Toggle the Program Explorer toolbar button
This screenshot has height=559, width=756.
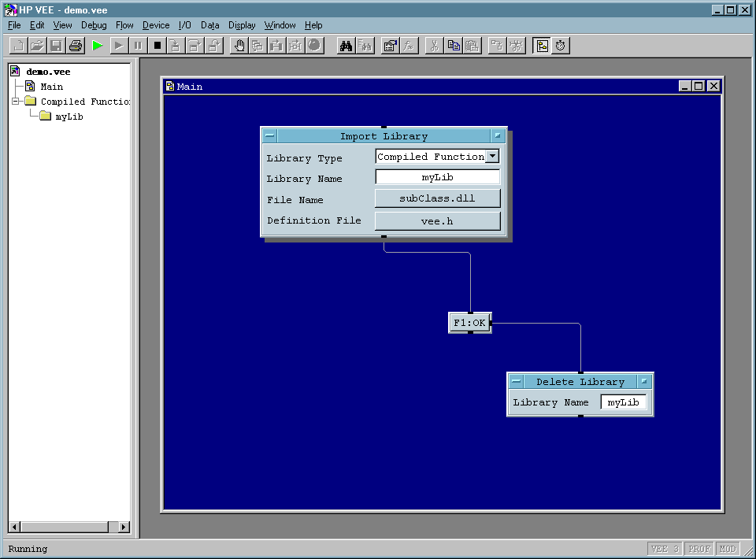pyautogui.click(x=541, y=46)
